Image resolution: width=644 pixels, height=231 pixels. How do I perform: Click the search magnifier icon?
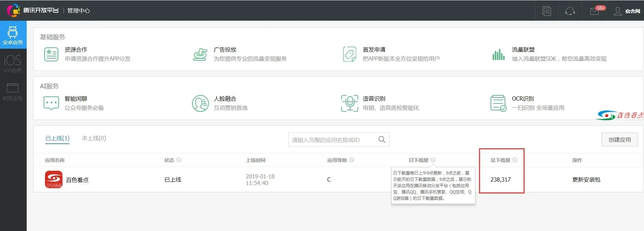pyautogui.click(x=382, y=140)
